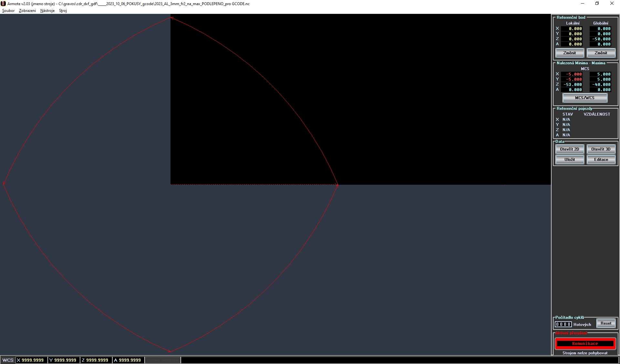Click the X 9999.9999 coordinate readout
This screenshot has height=364, width=620.
tap(32, 360)
